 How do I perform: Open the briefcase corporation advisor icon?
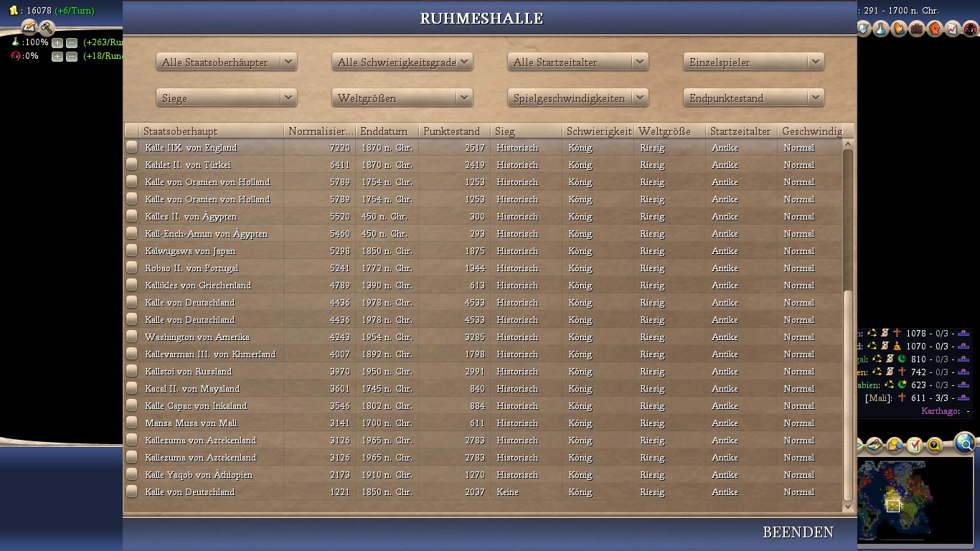tap(917, 29)
